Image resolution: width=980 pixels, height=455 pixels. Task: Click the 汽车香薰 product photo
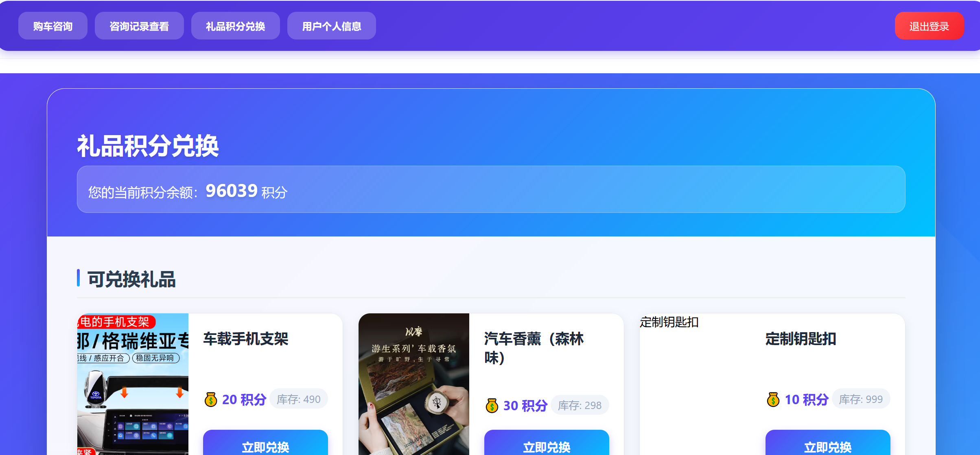[414, 384]
